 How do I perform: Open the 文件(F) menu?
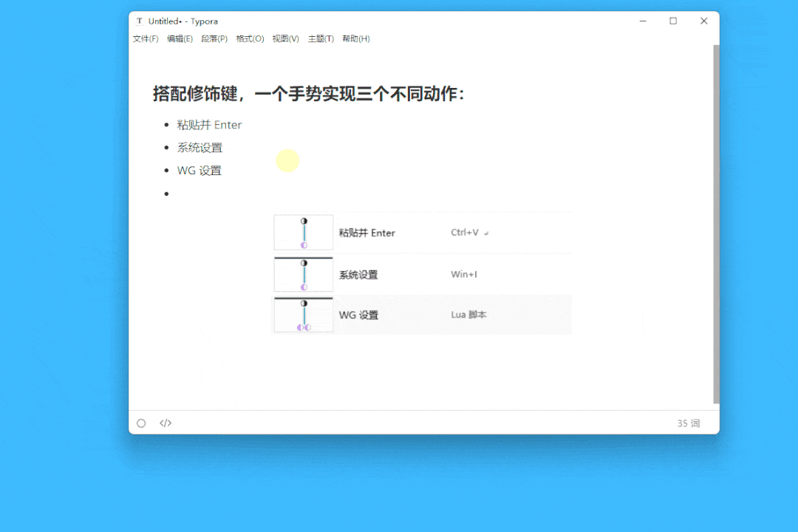coord(146,38)
